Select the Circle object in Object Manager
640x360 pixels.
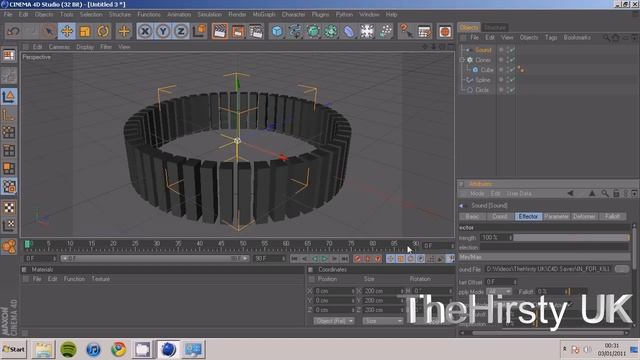coord(482,90)
